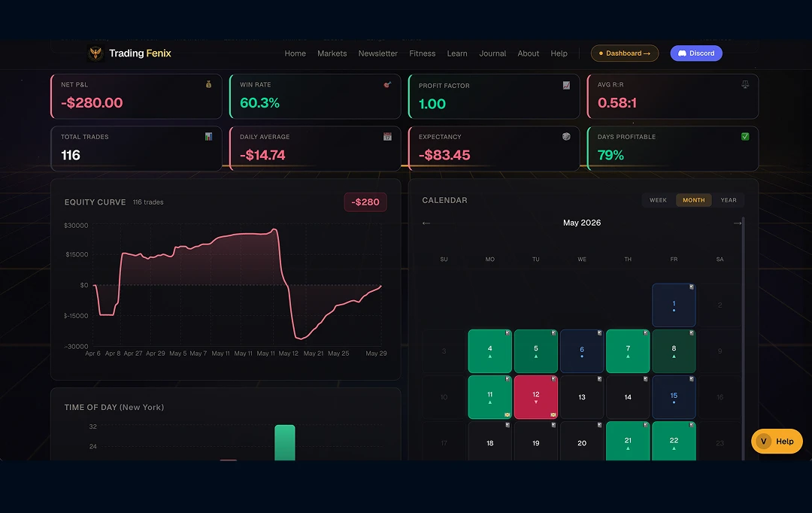
Task: Click the Trading Fenix phoenix logo
Action: point(95,53)
